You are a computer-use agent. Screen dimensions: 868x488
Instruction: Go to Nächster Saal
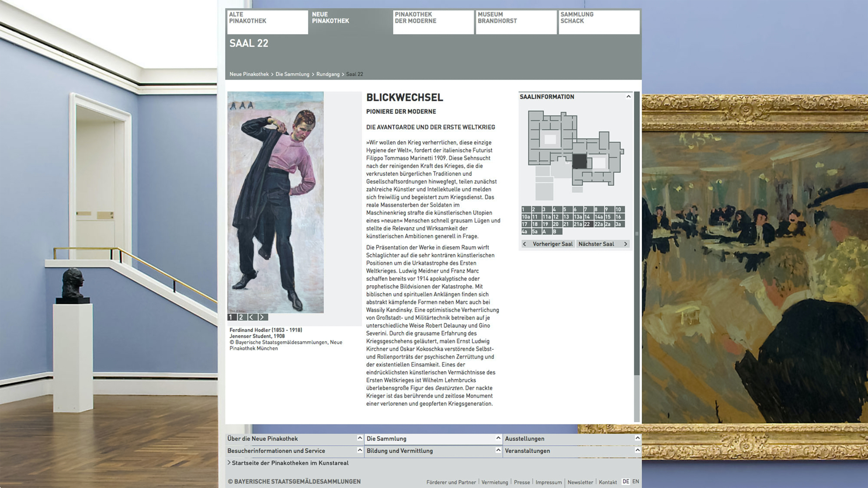tap(603, 244)
